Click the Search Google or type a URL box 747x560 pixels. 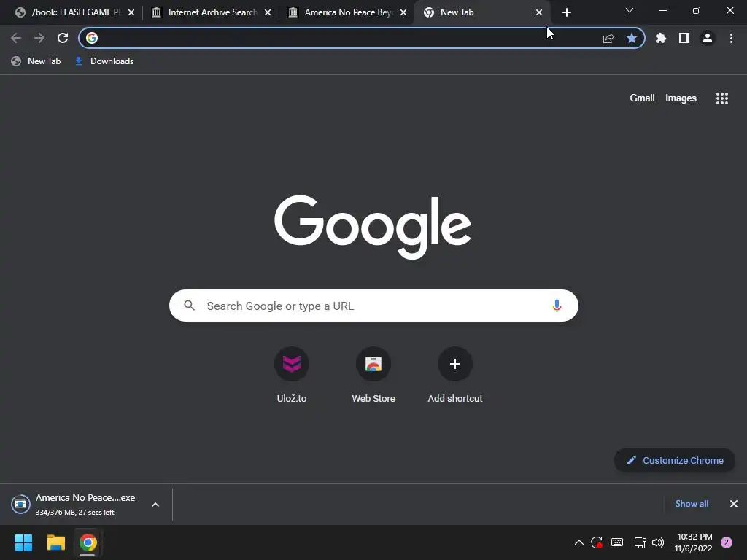point(373,306)
